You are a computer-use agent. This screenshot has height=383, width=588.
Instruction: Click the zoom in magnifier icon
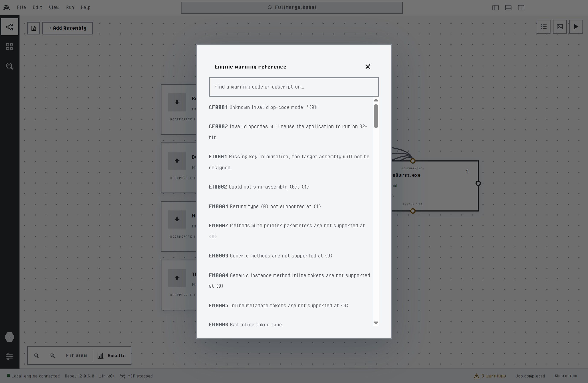click(x=53, y=356)
